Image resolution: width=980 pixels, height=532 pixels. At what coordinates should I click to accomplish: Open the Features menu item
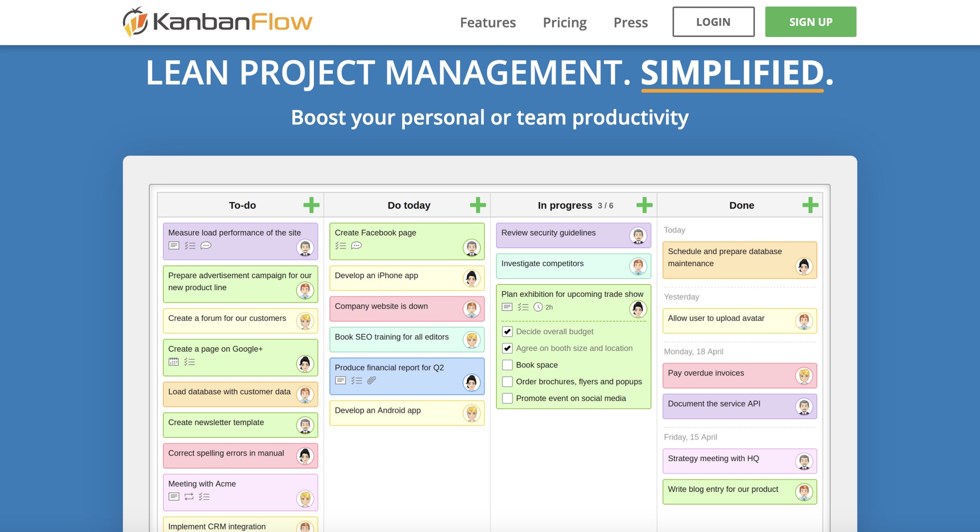pos(488,22)
